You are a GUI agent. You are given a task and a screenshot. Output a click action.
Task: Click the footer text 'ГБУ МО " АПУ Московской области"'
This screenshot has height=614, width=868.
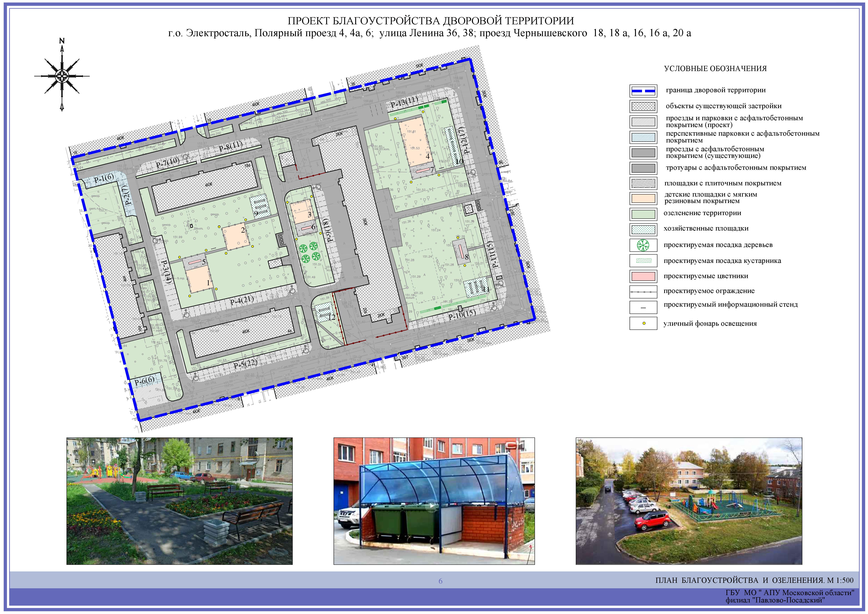(790, 593)
